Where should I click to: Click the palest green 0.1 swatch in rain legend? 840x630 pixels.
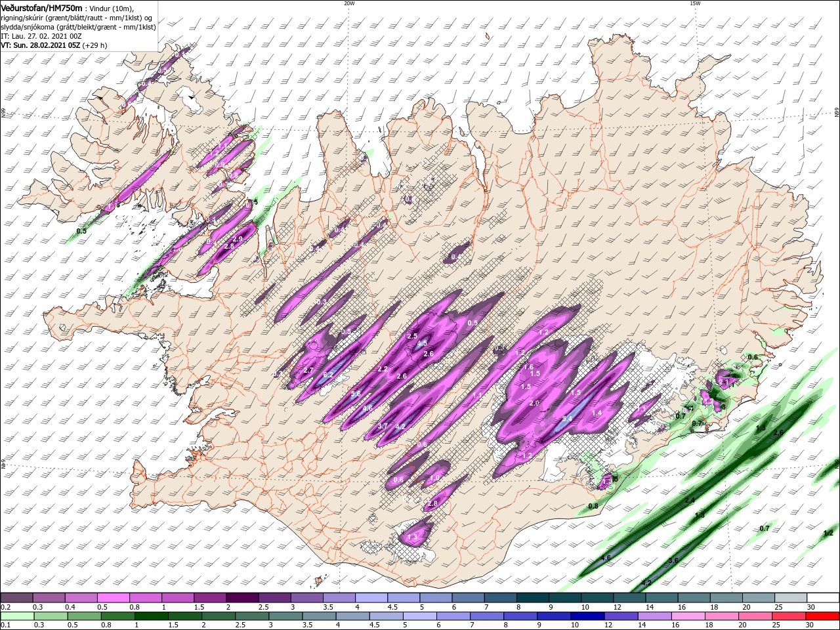16,616
